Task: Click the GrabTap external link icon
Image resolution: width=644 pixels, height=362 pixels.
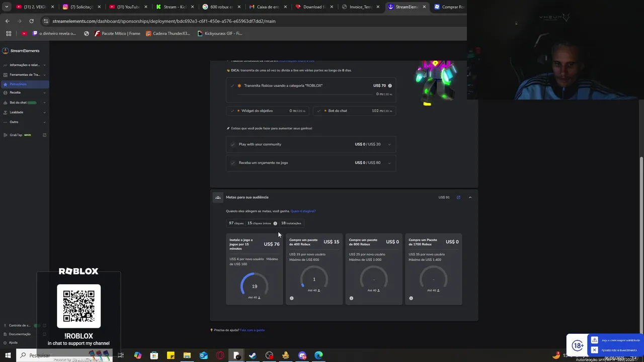Action: pyautogui.click(x=44, y=135)
